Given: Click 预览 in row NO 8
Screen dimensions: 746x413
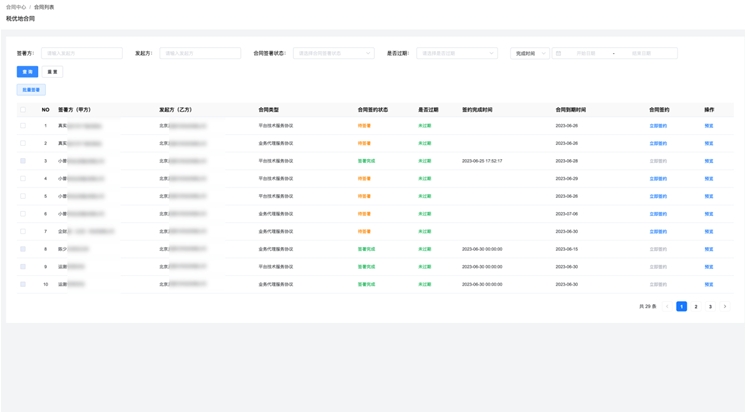Looking at the screenshot, I should coord(709,249).
